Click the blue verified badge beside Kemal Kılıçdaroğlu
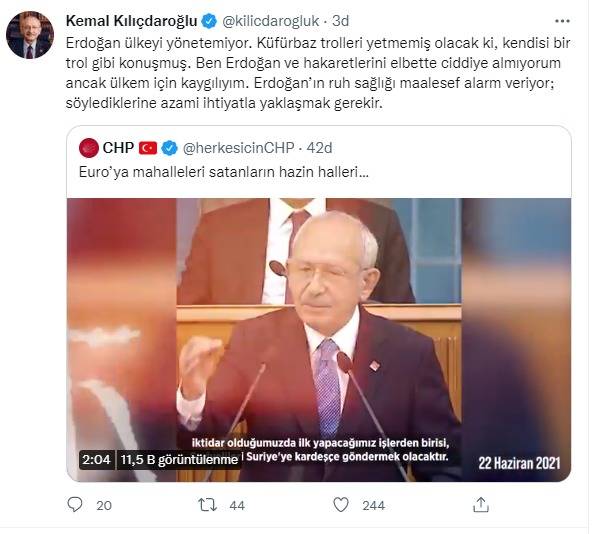The image size is (593, 534). [209, 21]
